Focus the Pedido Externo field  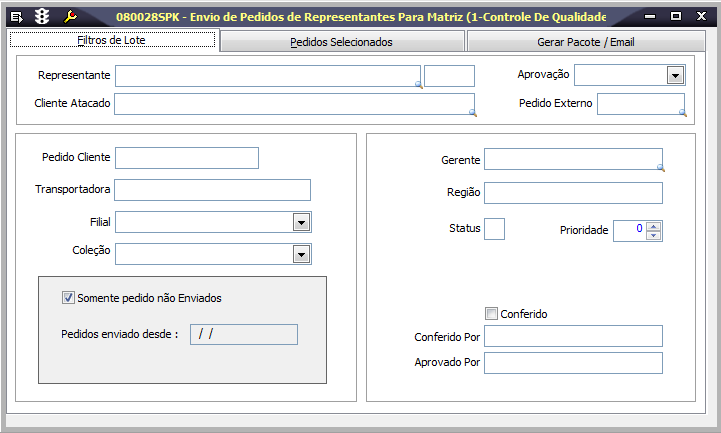641,104
